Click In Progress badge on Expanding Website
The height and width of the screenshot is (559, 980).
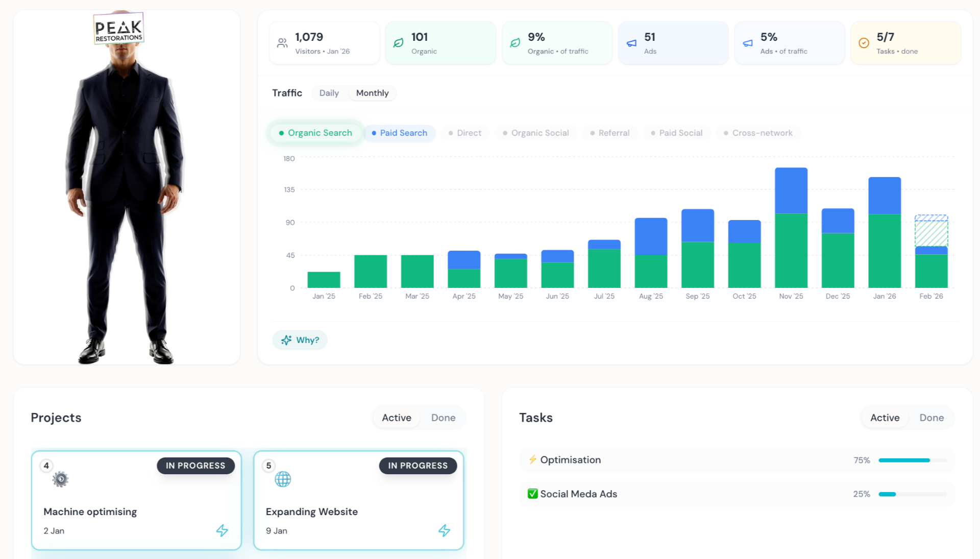tap(418, 466)
